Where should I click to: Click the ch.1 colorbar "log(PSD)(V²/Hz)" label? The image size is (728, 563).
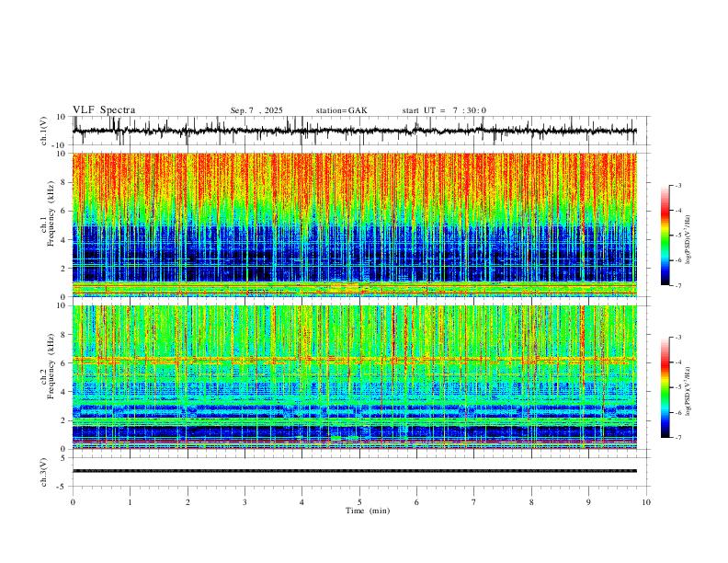point(688,240)
